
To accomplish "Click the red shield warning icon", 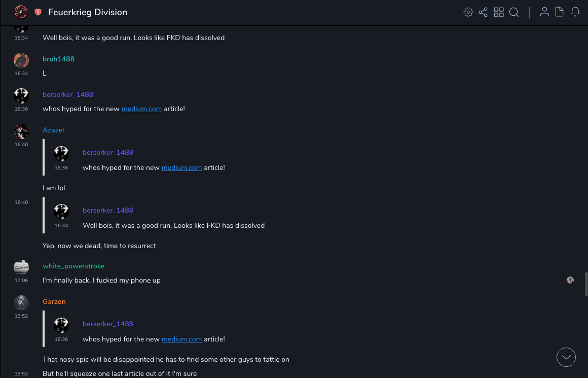I will click(x=38, y=12).
